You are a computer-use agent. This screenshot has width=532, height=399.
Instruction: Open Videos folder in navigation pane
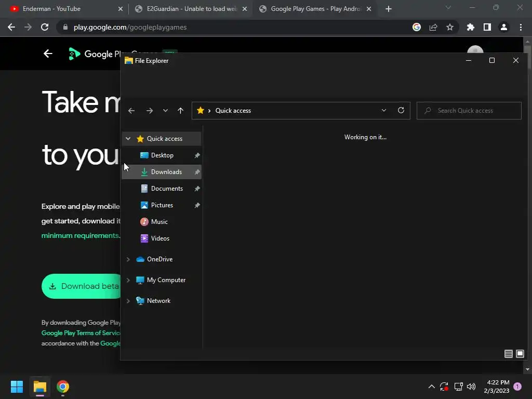(x=160, y=238)
